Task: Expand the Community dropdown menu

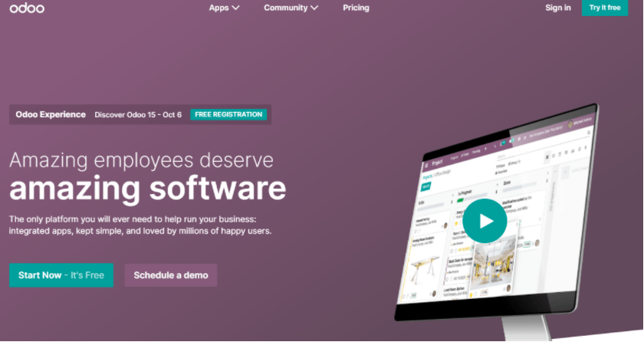Action: pyautogui.click(x=291, y=8)
